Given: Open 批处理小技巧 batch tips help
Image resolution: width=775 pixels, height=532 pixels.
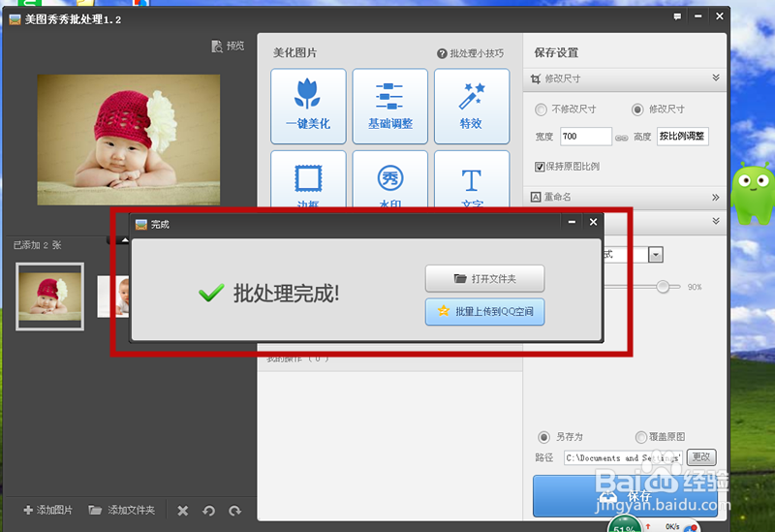Looking at the screenshot, I should coord(470,53).
